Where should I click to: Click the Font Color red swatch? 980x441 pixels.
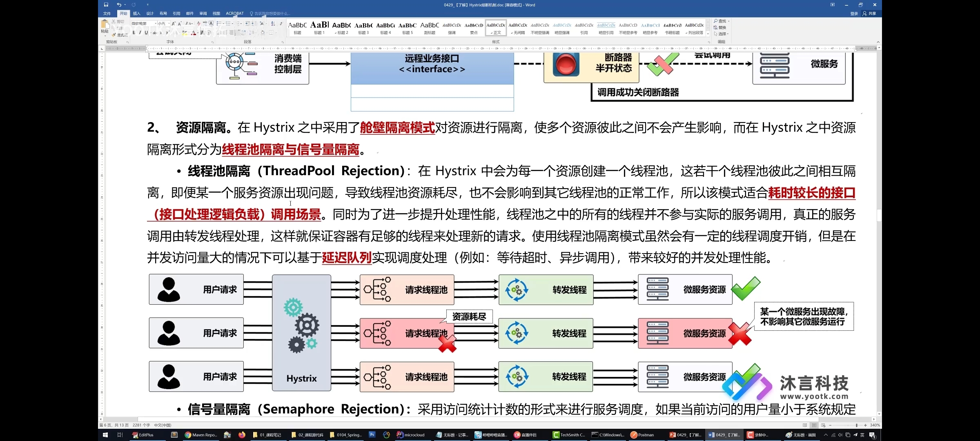tap(193, 33)
